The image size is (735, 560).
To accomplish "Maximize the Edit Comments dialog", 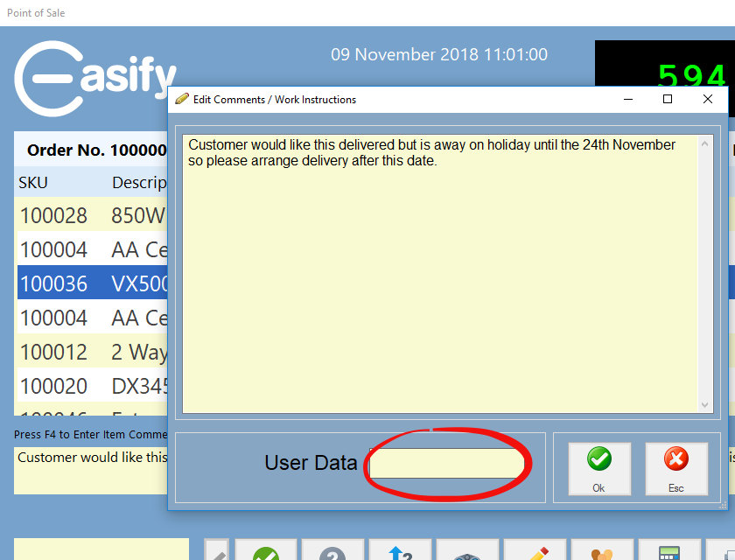I will click(x=668, y=100).
